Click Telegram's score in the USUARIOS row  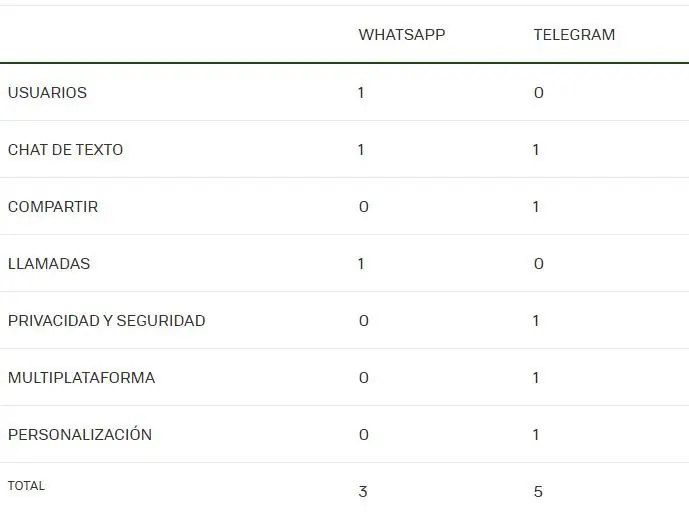(538, 93)
